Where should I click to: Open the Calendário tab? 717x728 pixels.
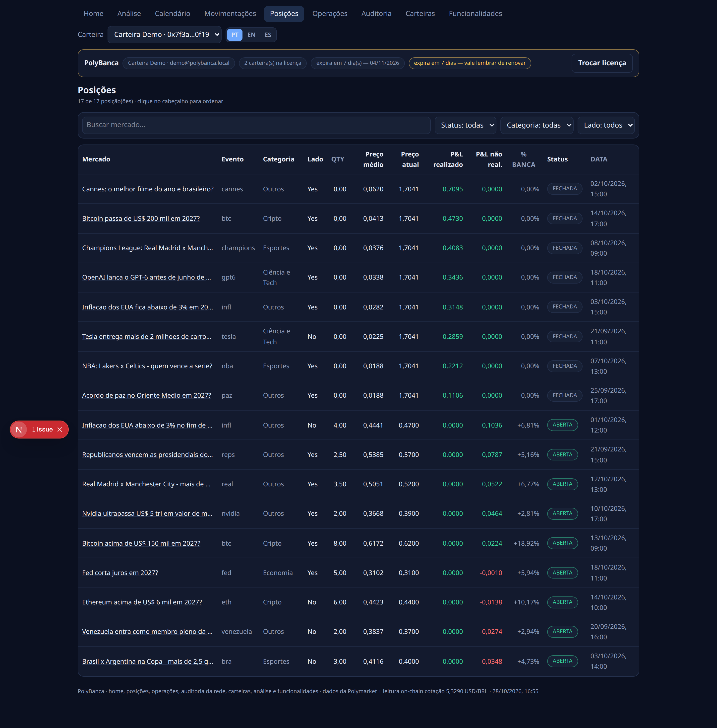(x=173, y=13)
